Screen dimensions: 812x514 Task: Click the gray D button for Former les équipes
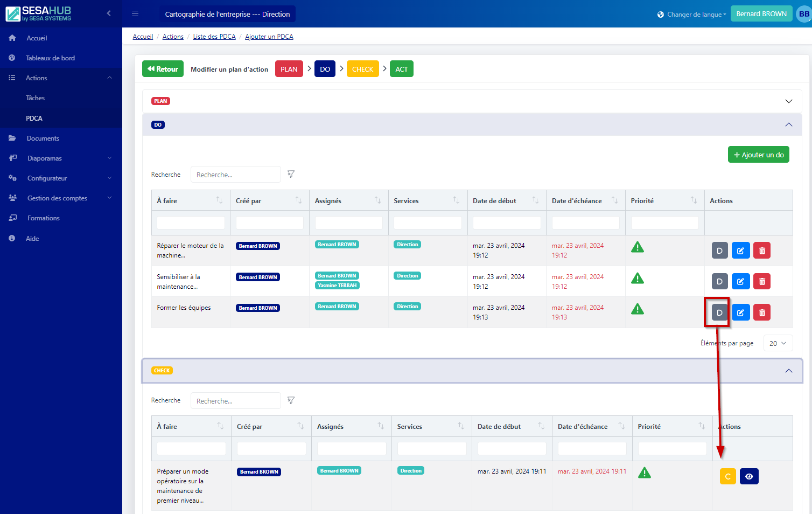point(719,312)
